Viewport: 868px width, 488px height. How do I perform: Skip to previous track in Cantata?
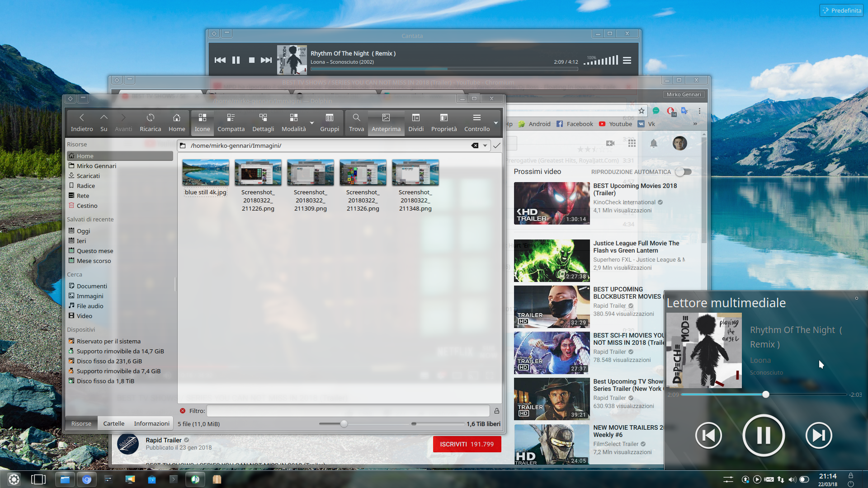tap(220, 60)
